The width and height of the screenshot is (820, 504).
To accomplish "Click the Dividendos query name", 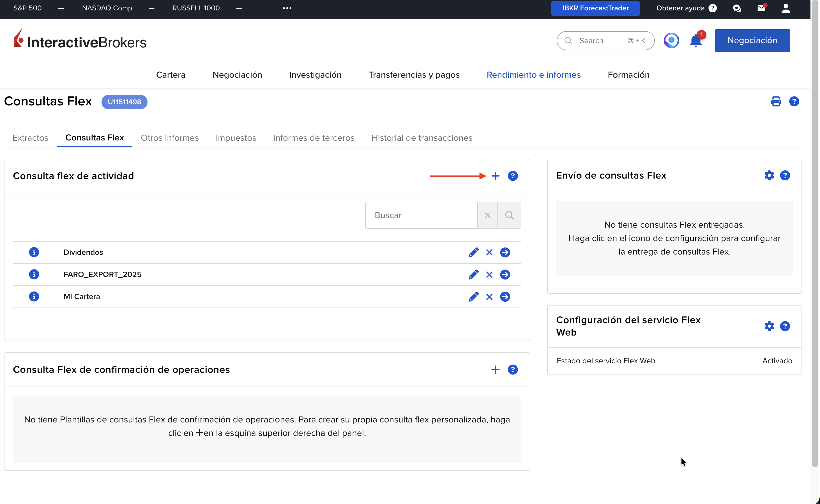I will click(83, 252).
